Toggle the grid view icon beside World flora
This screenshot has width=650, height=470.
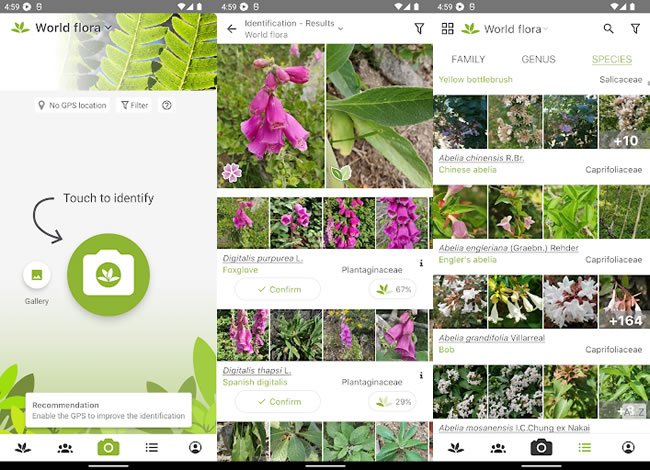coord(447,29)
